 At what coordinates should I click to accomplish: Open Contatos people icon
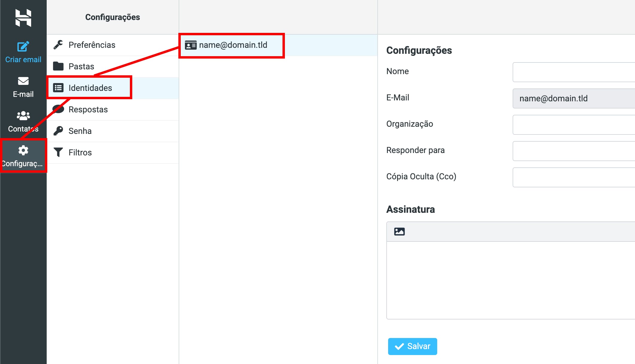coord(23,116)
